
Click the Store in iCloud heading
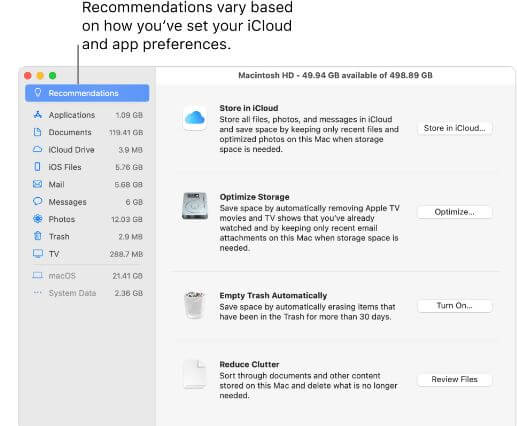coord(249,108)
